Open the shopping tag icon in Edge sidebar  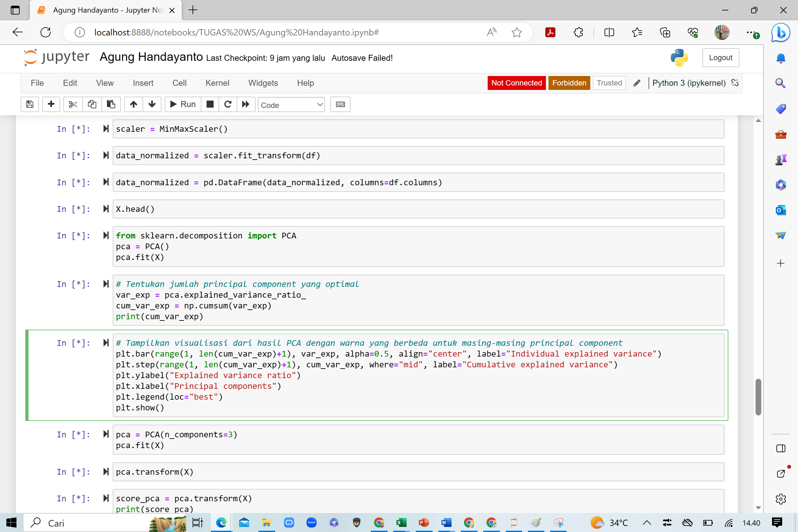pos(780,109)
